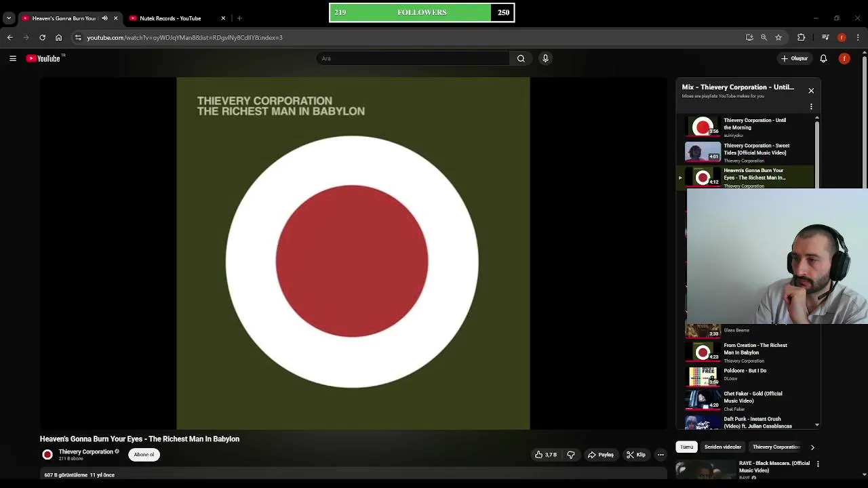
Task: Open the Mix playlist three-dot options
Action: (811, 106)
